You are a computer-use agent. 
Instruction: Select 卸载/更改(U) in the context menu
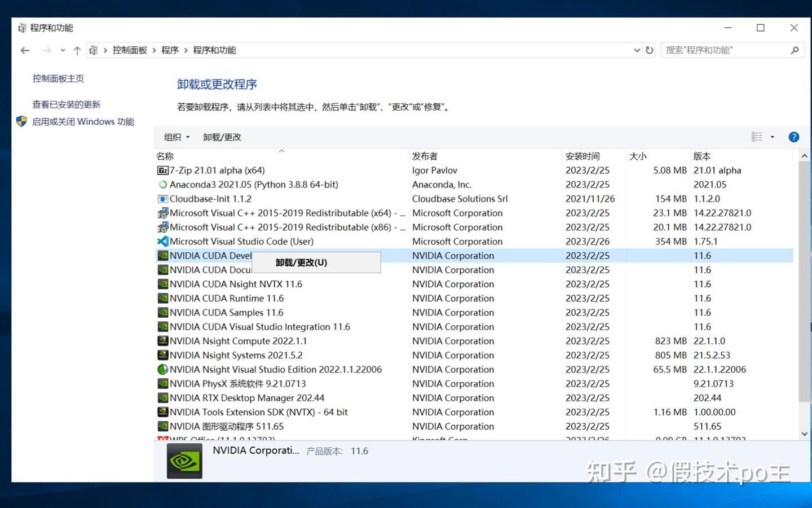click(316, 262)
